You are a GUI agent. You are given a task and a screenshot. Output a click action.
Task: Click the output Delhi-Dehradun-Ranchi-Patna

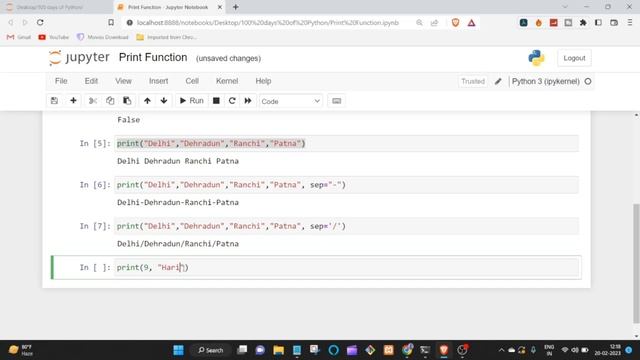[x=178, y=202]
